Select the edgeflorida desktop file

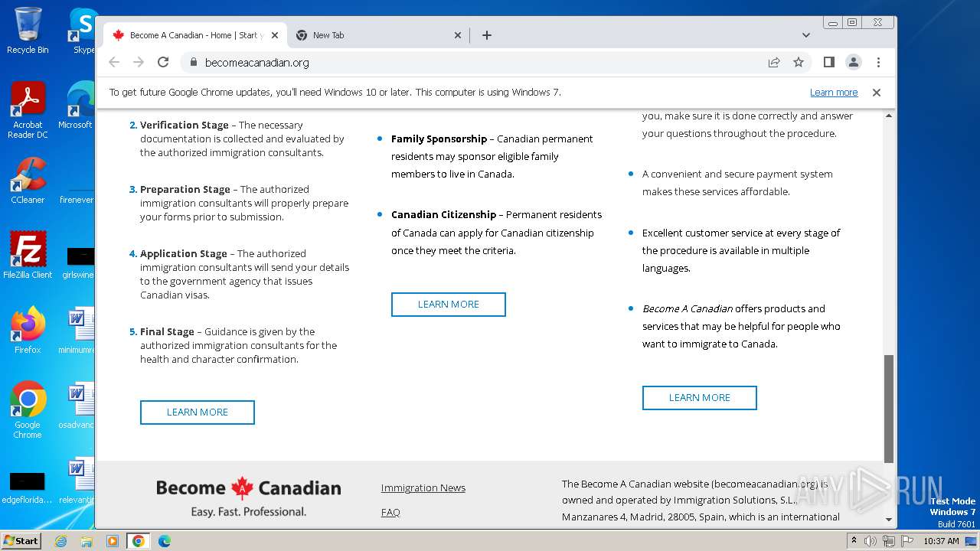(28, 488)
